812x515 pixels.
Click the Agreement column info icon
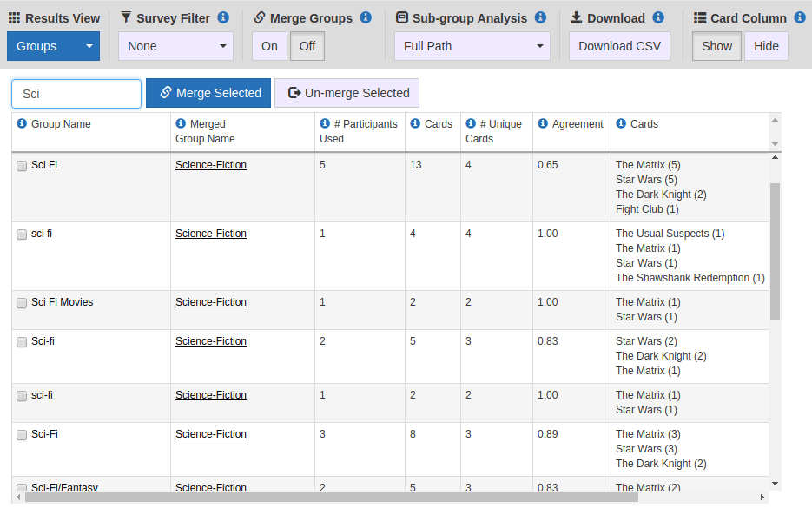click(542, 123)
